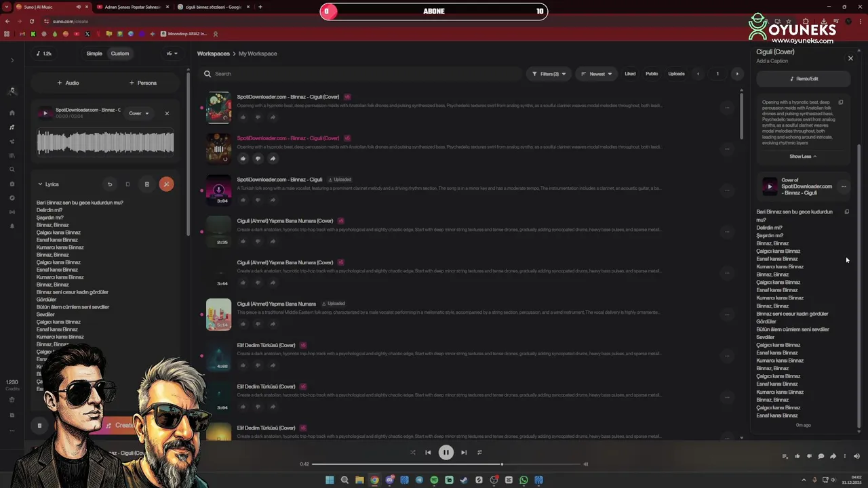Image resolution: width=868 pixels, height=488 pixels.
Task: Go to the previous track
Action: coord(428,453)
